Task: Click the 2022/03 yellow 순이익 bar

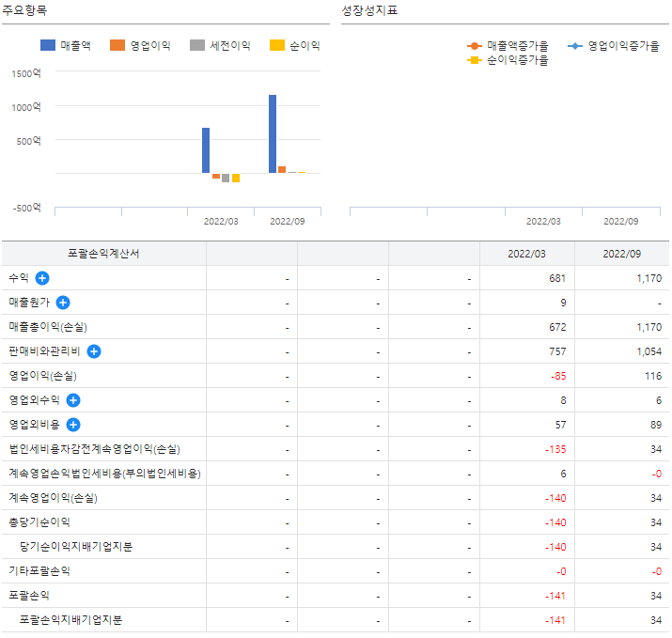Action: [236, 178]
